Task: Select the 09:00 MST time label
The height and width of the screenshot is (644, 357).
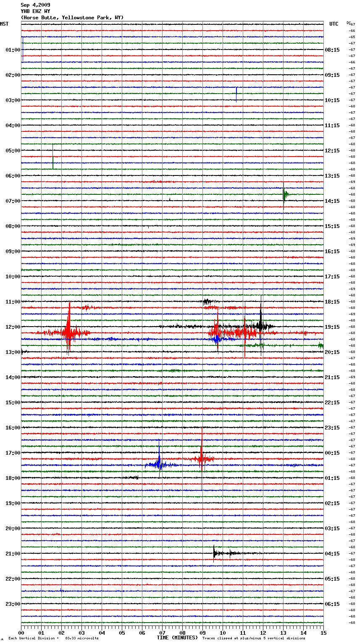Action: [13, 251]
